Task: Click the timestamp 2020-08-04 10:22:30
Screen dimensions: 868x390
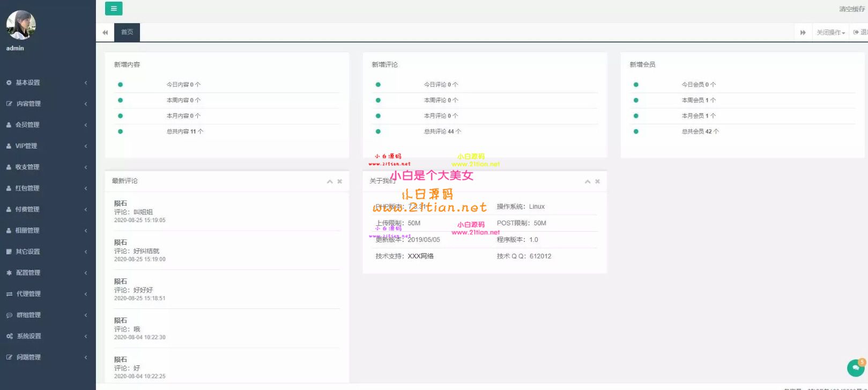Action: click(140, 337)
